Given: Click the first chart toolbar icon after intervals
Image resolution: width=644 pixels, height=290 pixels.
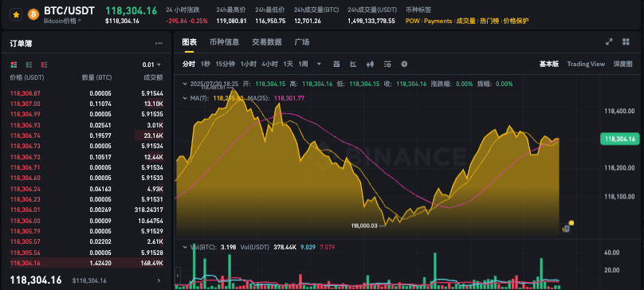Looking at the screenshot, I should (x=337, y=64).
